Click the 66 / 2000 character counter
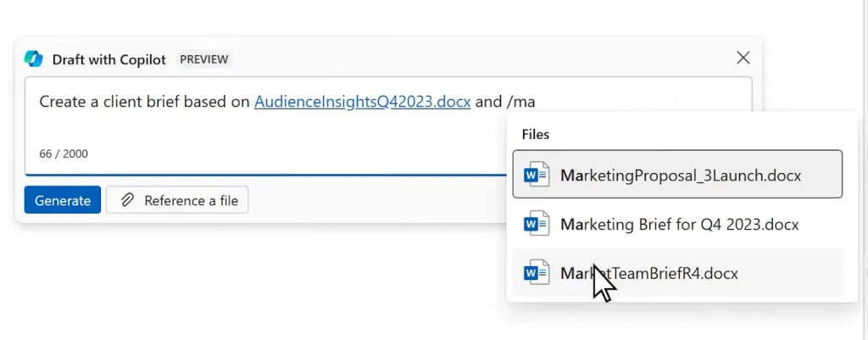The width and height of the screenshot is (868, 340). [x=64, y=153]
